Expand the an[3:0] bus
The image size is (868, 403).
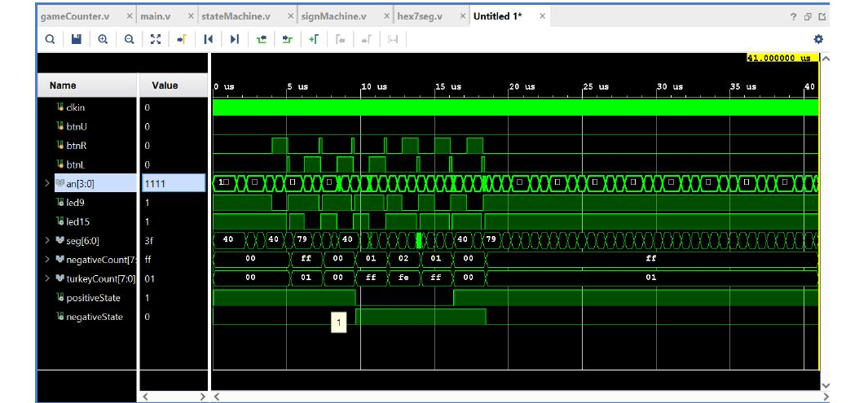[x=47, y=183]
